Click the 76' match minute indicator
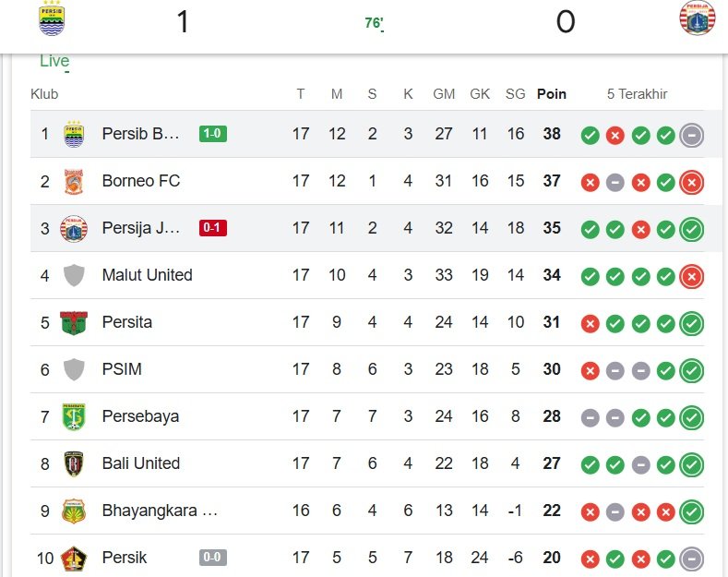 click(x=374, y=23)
